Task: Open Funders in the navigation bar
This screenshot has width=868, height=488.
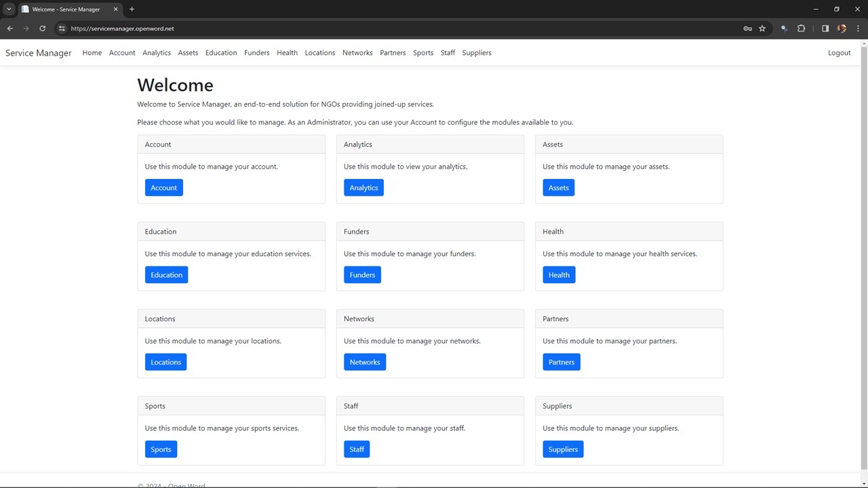Action: pos(257,53)
